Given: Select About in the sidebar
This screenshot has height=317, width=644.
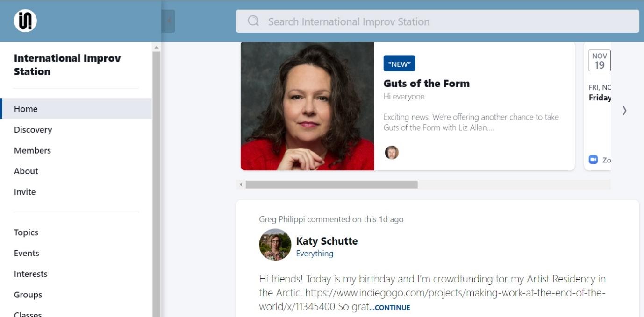Looking at the screenshot, I should coord(26,171).
